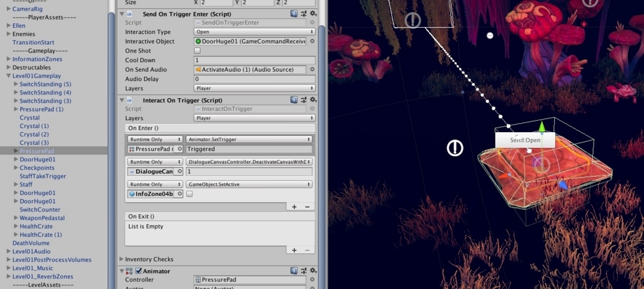This screenshot has height=289, width=644.
Task: Open help for Interact On Trigger script
Action: point(294,100)
